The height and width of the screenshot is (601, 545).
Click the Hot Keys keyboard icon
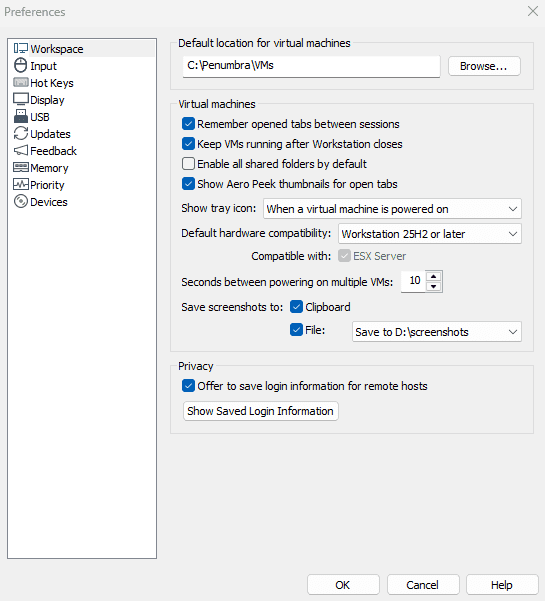(x=21, y=82)
